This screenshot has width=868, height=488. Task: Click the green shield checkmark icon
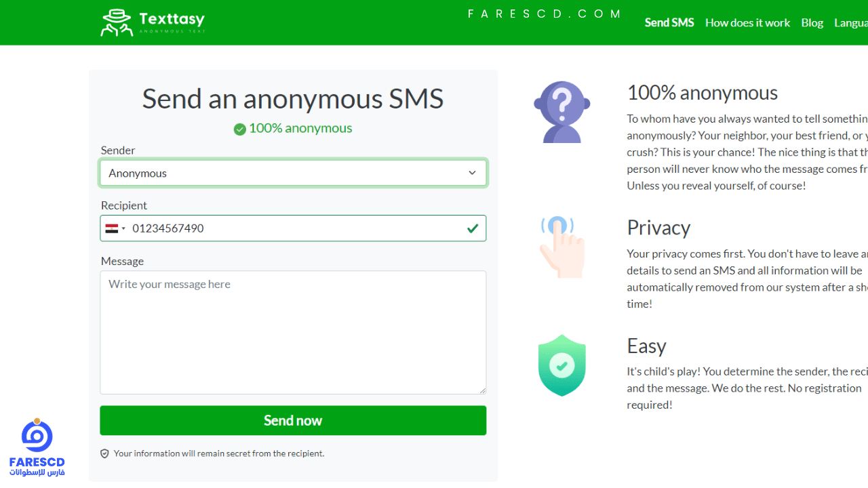pyautogui.click(x=561, y=365)
